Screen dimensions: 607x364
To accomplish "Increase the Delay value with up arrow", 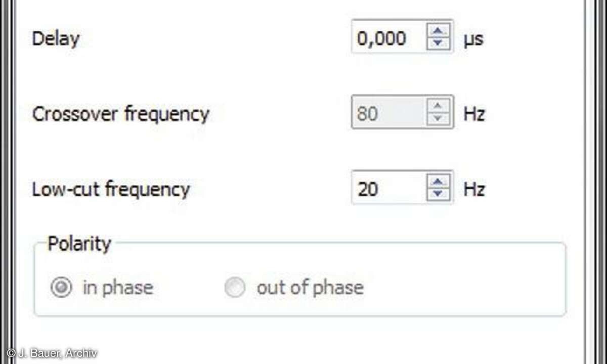I will [438, 31].
